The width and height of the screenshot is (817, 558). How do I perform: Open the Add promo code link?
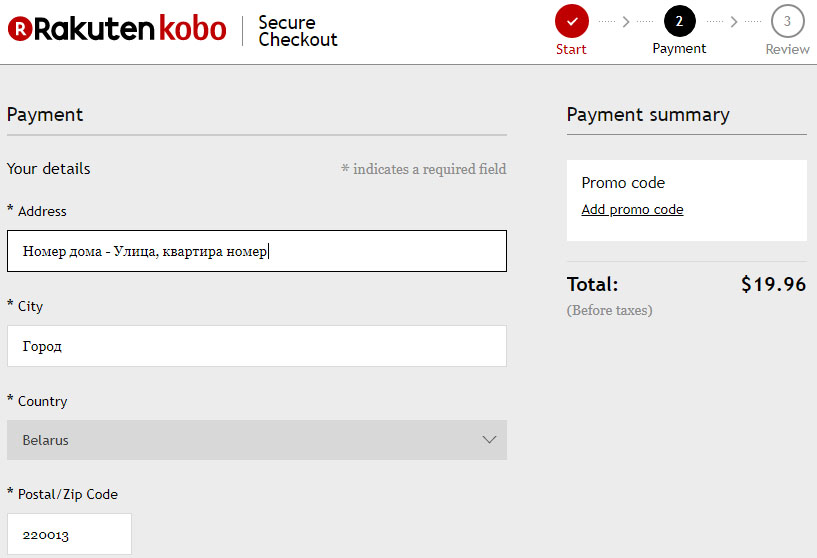point(632,210)
